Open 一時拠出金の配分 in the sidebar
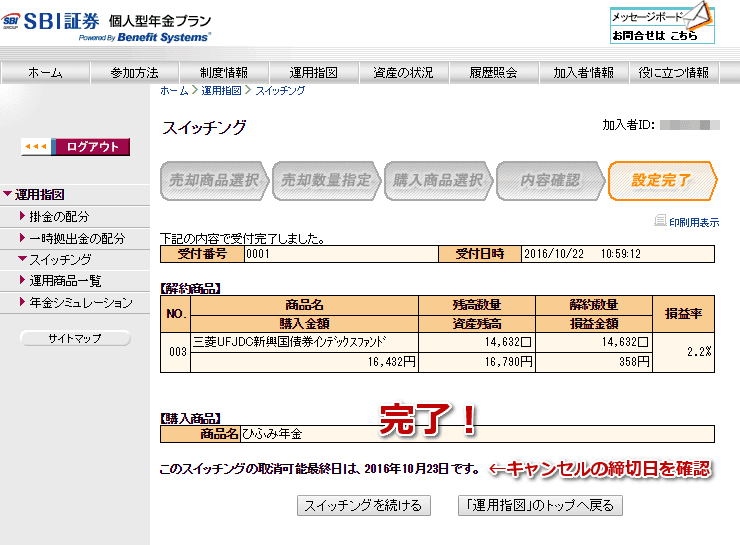The height and width of the screenshot is (545, 740). pyautogui.click(x=76, y=238)
